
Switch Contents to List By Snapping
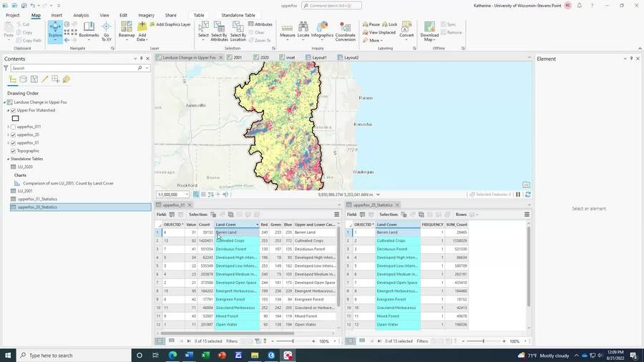(x=55, y=79)
